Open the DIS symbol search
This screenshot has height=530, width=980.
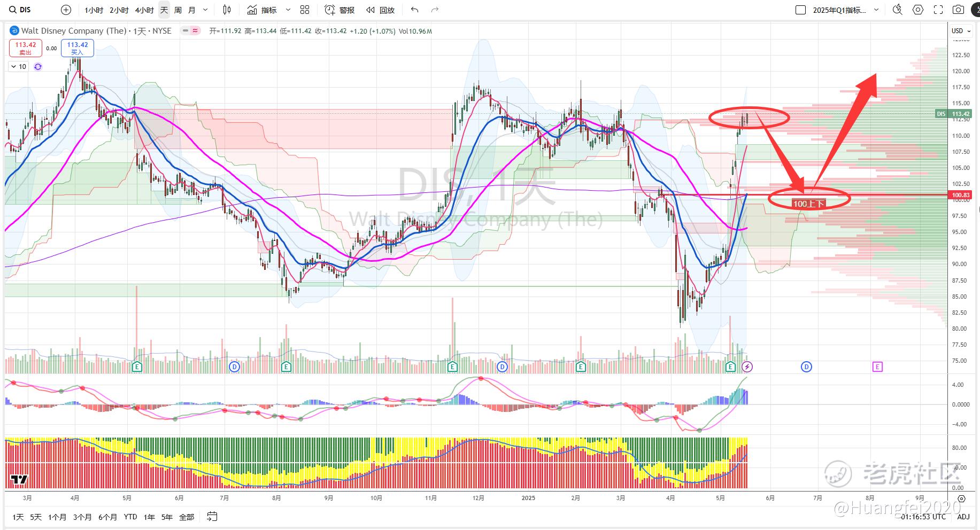coord(20,10)
